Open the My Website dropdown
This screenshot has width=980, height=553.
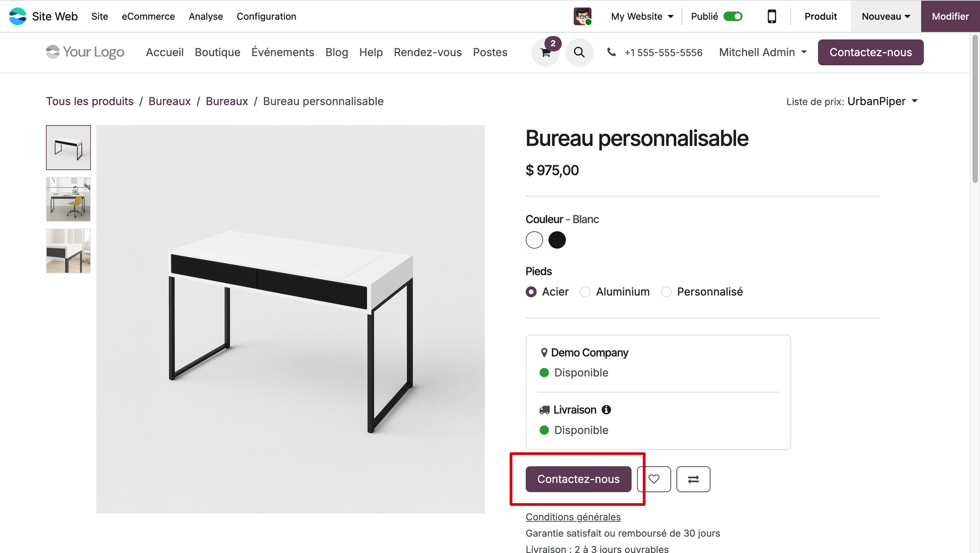642,16
